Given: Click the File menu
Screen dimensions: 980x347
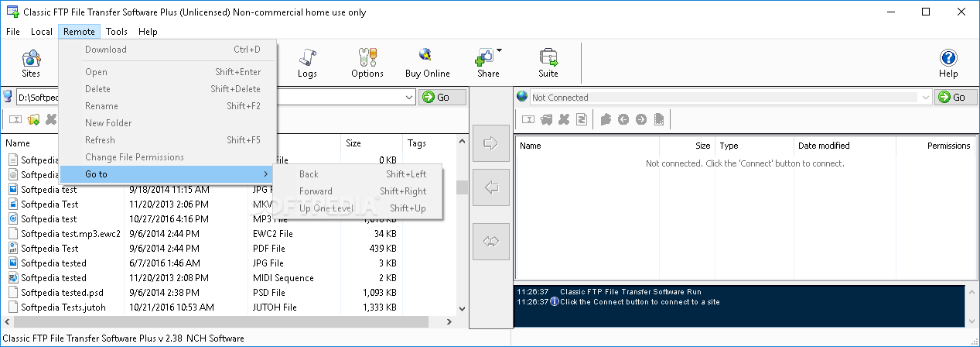Looking at the screenshot, I should tap(12, 32).
